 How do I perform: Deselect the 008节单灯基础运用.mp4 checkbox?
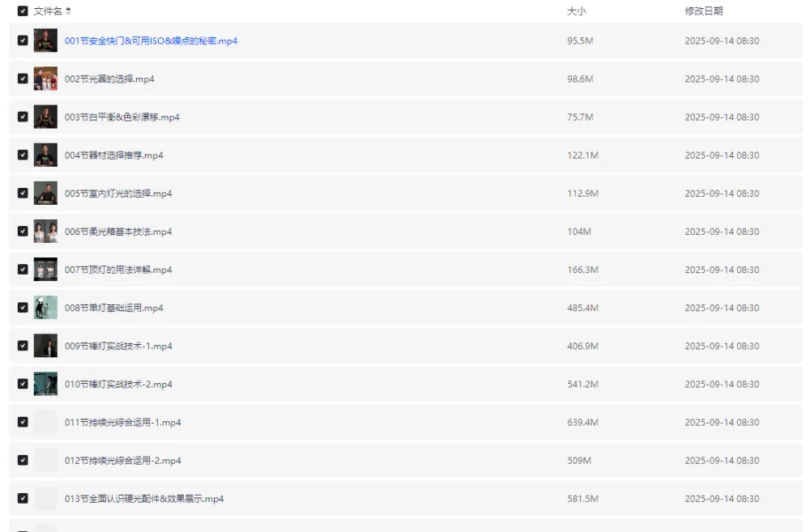click(x=23, y=308)
